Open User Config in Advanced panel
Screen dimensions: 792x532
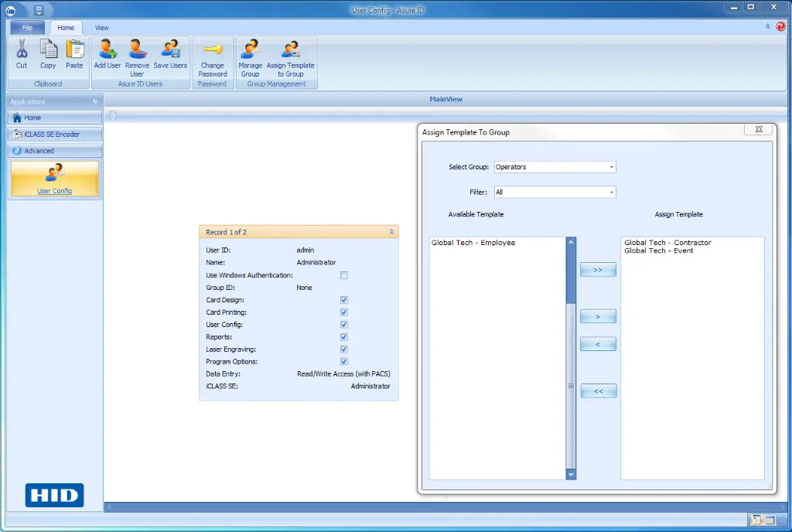54,178
